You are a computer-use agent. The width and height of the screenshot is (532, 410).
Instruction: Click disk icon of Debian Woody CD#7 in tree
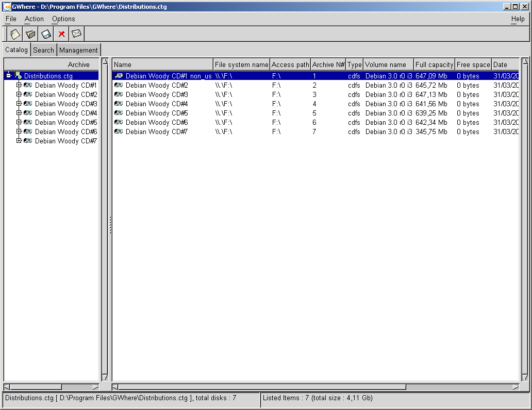point(28,141)
